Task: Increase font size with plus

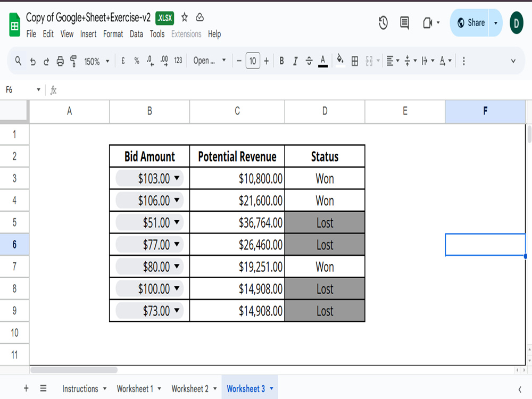Action: 267,61
